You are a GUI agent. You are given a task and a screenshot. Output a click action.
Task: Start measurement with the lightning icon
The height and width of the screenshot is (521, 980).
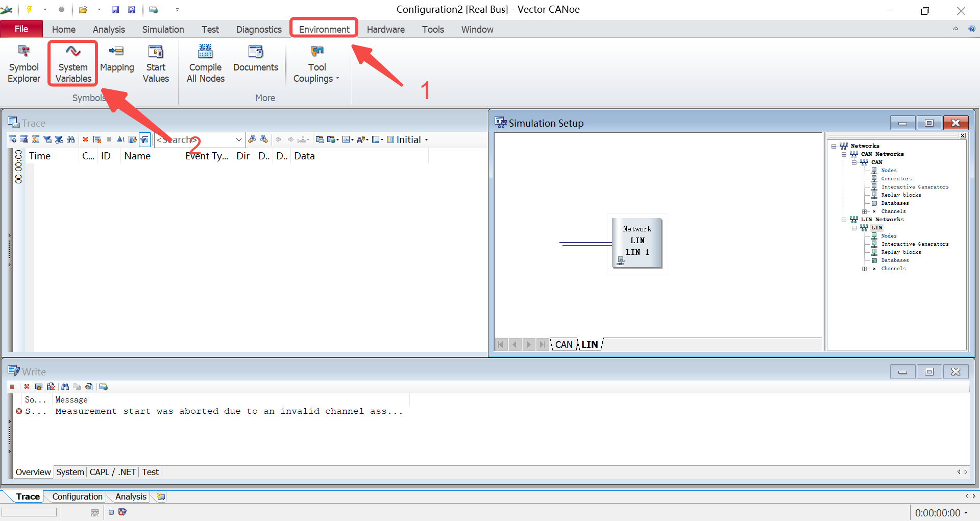(30, 10)
